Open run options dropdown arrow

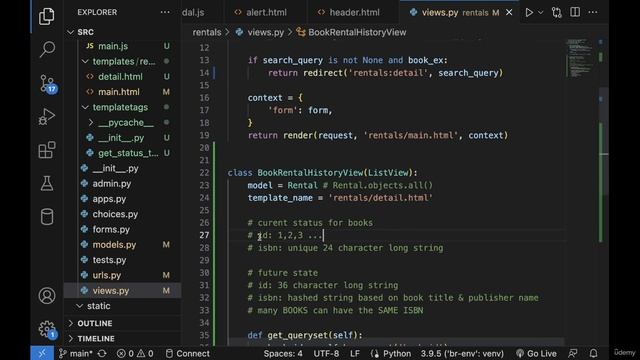point(540,13)
